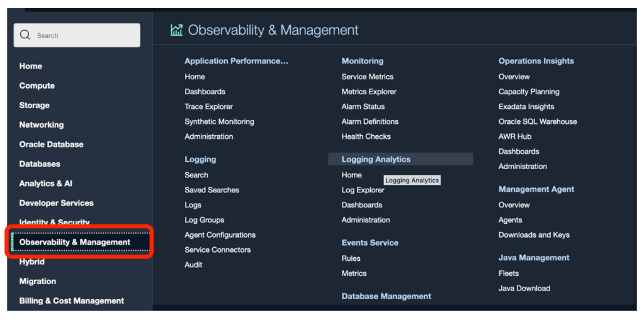Click the Observability & Management chart icon
Screen dimensions: 644x320
click(x=176, y=30)
